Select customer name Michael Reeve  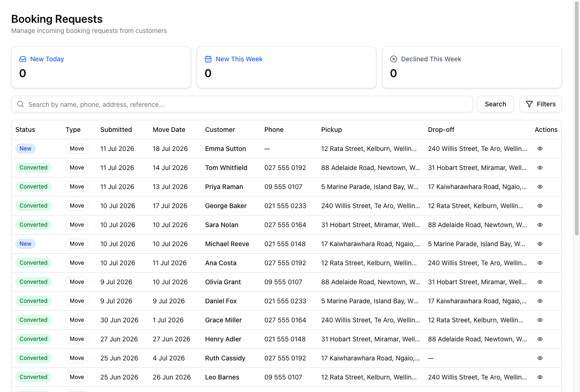coord(227,244)
